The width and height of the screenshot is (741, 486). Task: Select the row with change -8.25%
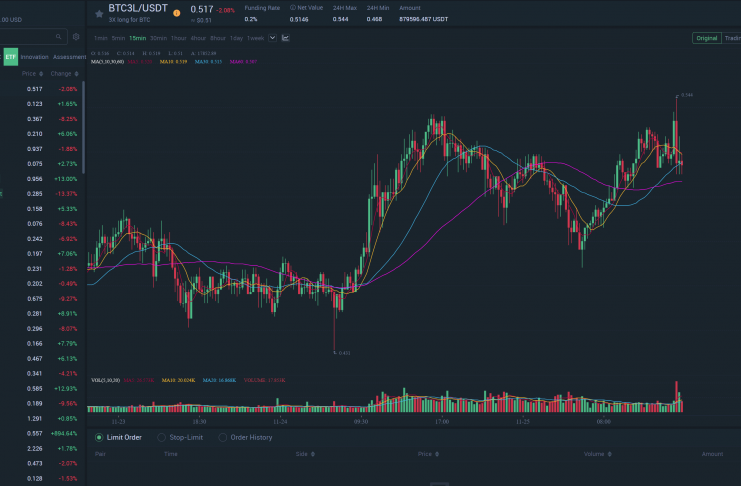(x=41, y=119)
